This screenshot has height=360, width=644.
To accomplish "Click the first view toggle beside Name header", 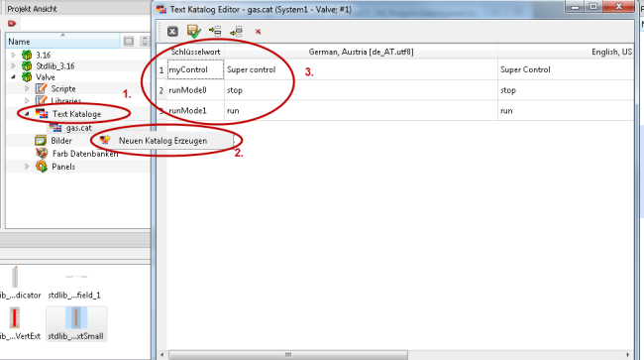I will (129, 41).
